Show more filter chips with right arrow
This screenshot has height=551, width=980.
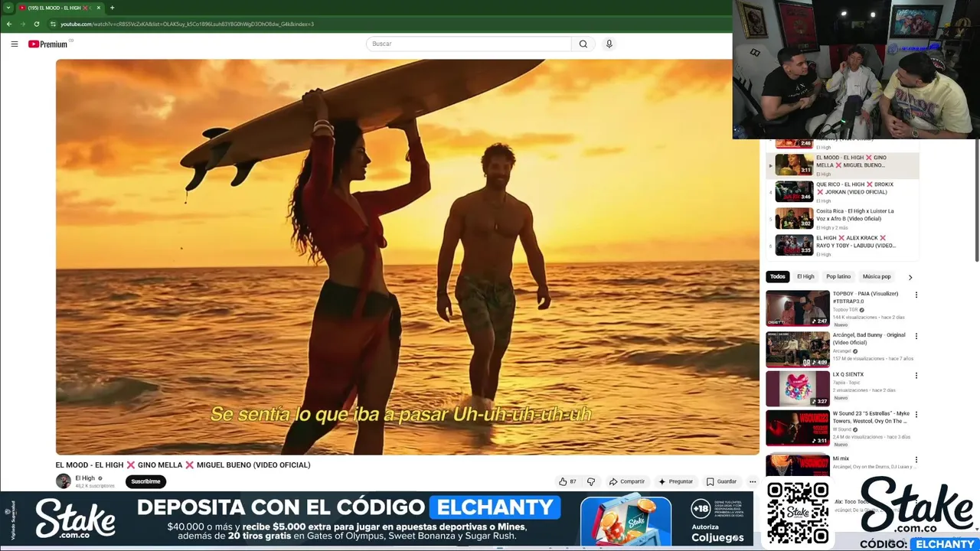(x=910, y=277)
